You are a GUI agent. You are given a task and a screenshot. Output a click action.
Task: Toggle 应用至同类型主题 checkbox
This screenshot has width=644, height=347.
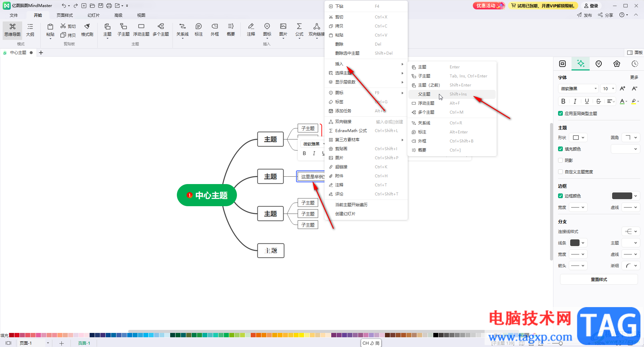(560, 113)
